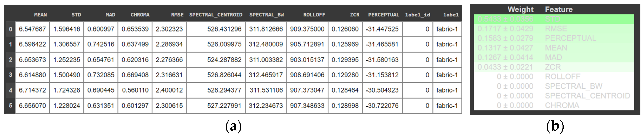Click the CHROMA column header in data table
Image resolution: width=644 pixels, height=138 pixels.
point(140,15)
